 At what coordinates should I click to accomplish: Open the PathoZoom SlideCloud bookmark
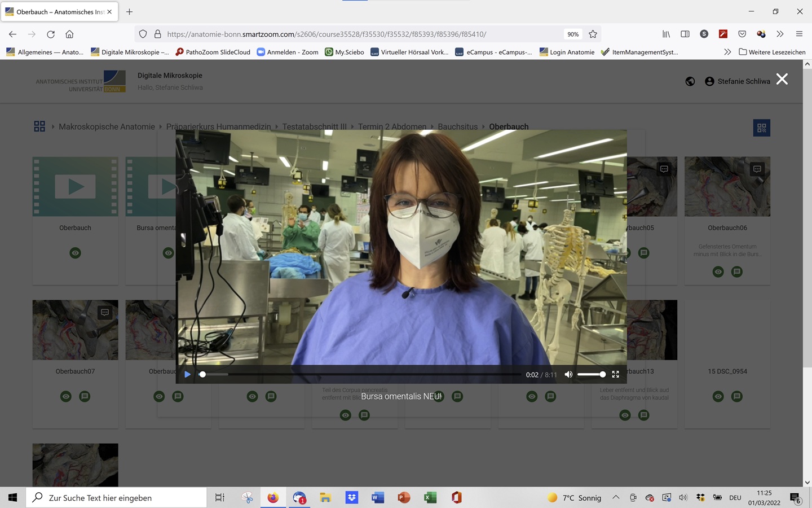click(x=213, y=52)
